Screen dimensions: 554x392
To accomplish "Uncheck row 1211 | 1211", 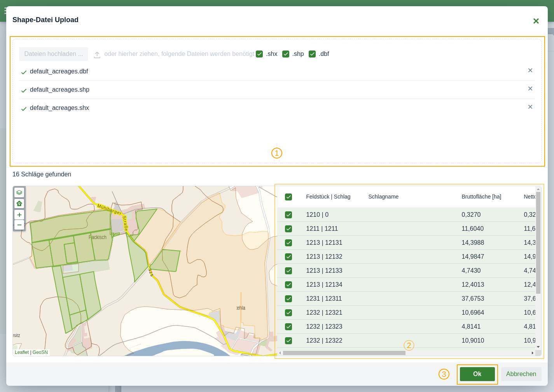I will pyautogui.click(x=288, y=229).
